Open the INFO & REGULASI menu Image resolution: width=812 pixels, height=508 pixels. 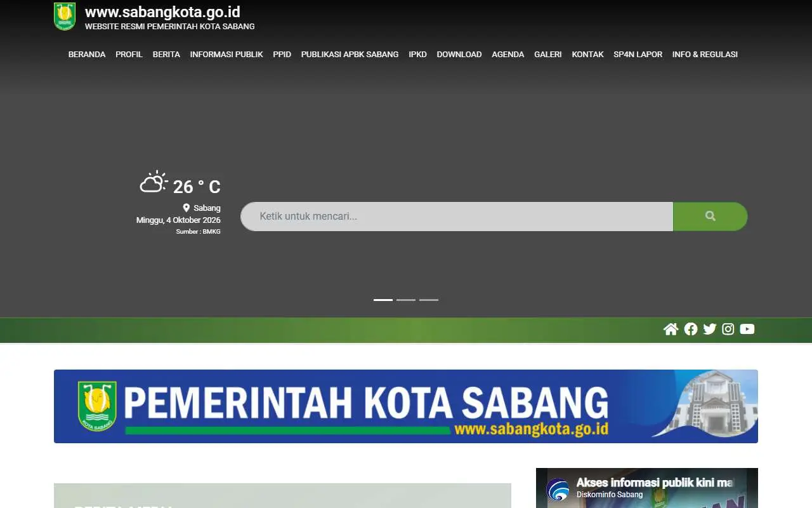705,55
